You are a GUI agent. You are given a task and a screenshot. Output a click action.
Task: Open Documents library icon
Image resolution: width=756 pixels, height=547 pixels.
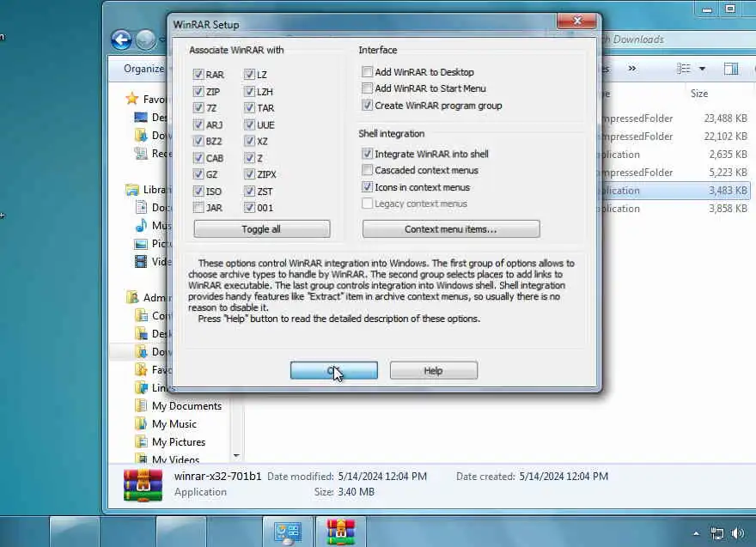coord(141,207)
